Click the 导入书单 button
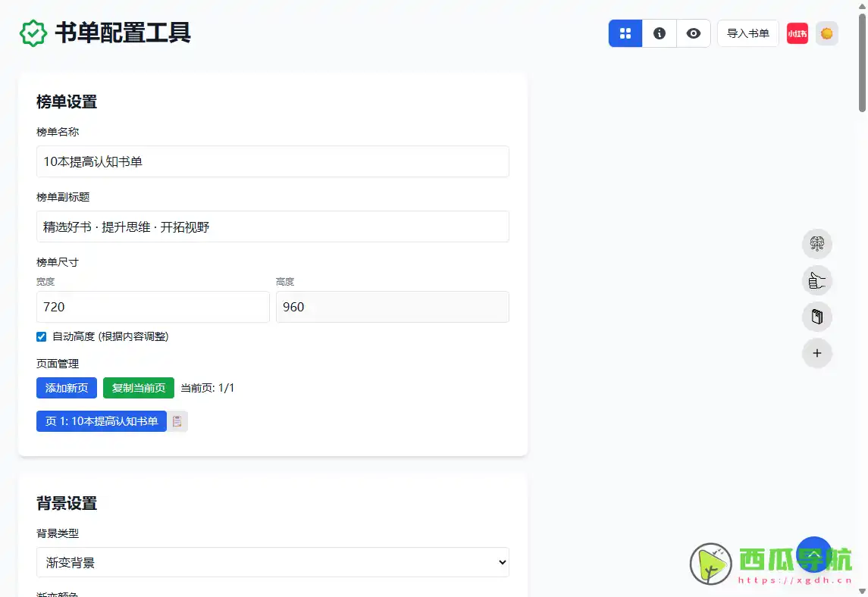 pyautogui.click(x=747, y=33)
